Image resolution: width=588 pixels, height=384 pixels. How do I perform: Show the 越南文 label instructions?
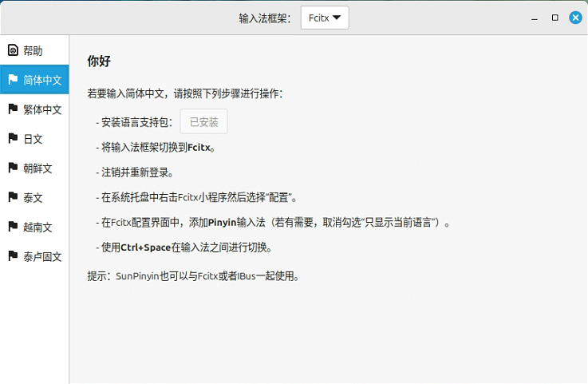37,227
